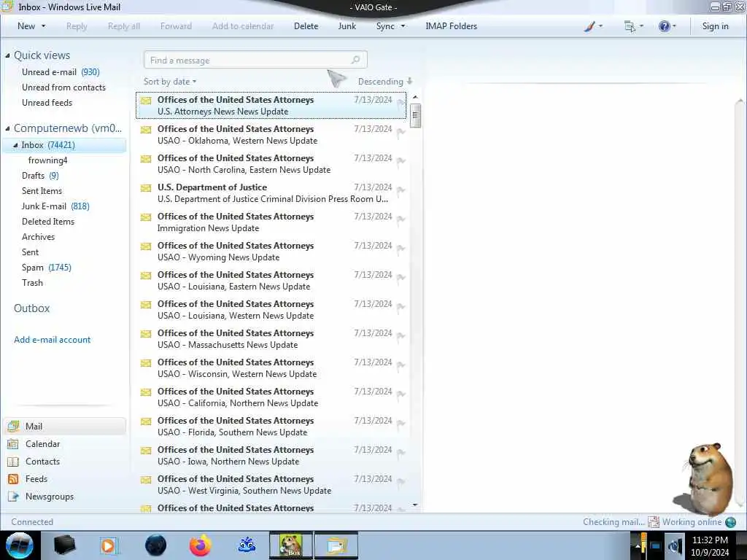Screen dimensions: 747x560
Task: Click the Newsgroups icon
Action: coord(13,497)
